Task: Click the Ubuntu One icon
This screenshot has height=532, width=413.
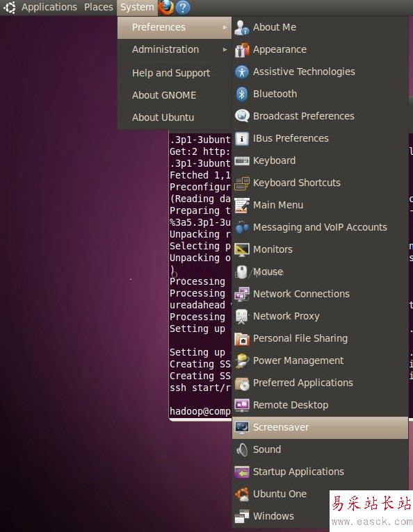Action: pyautogui.click(x=242, y=494)
